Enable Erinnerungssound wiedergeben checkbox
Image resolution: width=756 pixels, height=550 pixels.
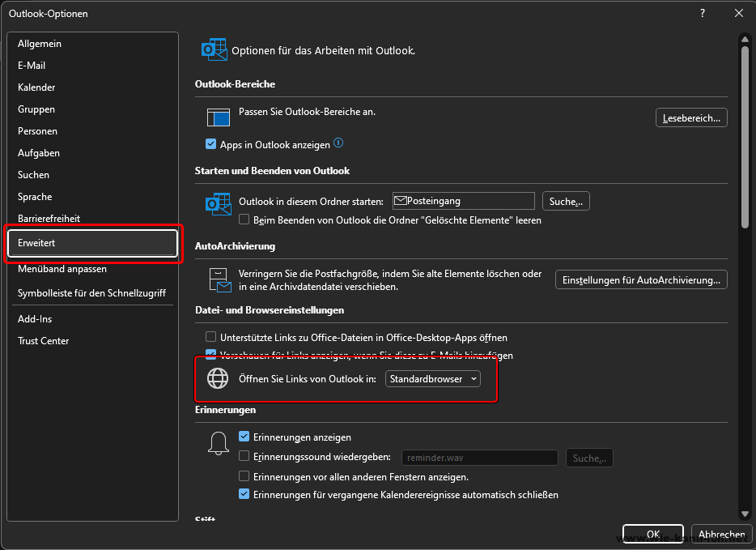244,457
